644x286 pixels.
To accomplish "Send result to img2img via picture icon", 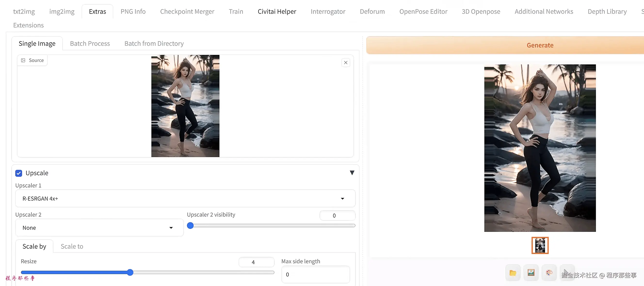I will point(531,273).
